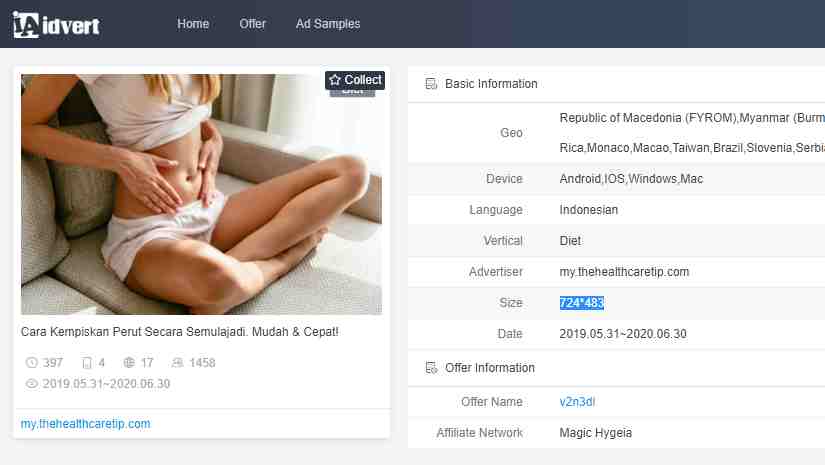
Task: Click the eye icon beside date range
Action: click(x=31, y=384)
